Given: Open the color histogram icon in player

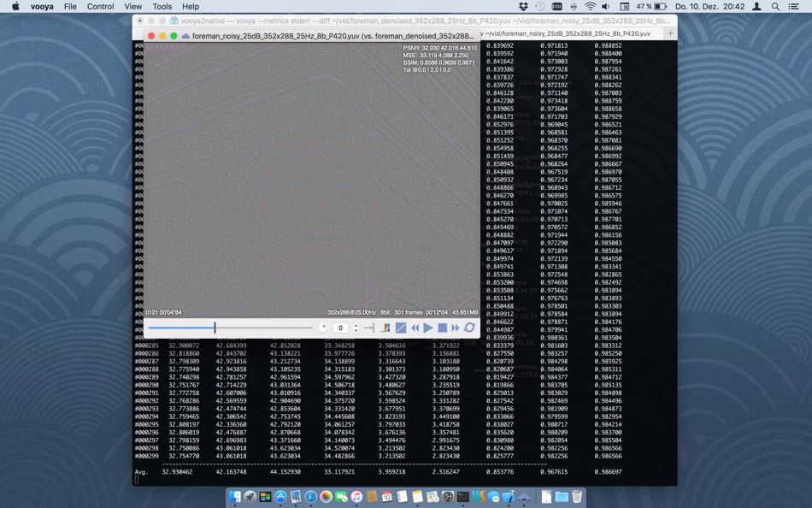Looking at the screenshot, I should pyautogui.click(x=385, y=328).
